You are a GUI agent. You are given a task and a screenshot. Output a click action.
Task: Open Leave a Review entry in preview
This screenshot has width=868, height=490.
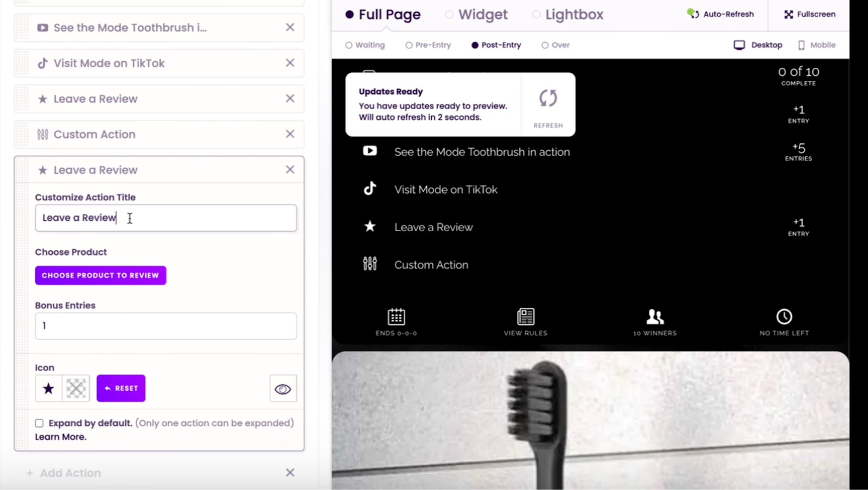tap(433, 227)
